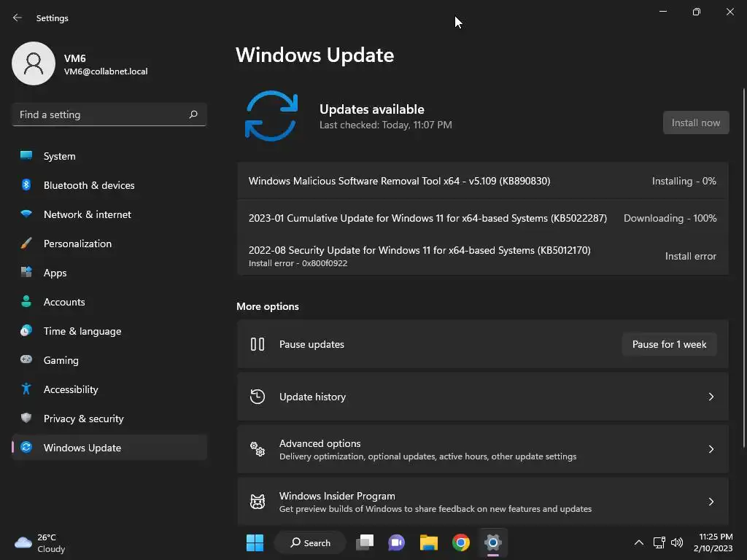Click the Pause for 1 week button
This screenshot has width=747, height=560.
670,344
